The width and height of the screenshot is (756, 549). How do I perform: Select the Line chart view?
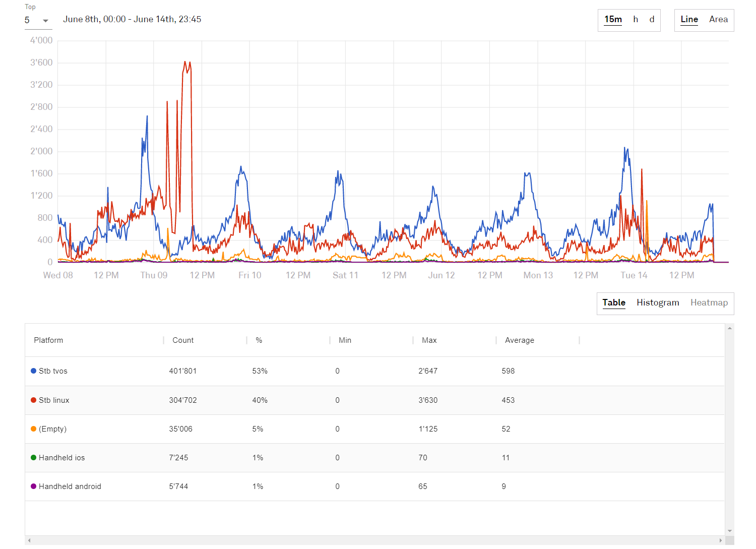pyautogui.click(x=689, y=20)
